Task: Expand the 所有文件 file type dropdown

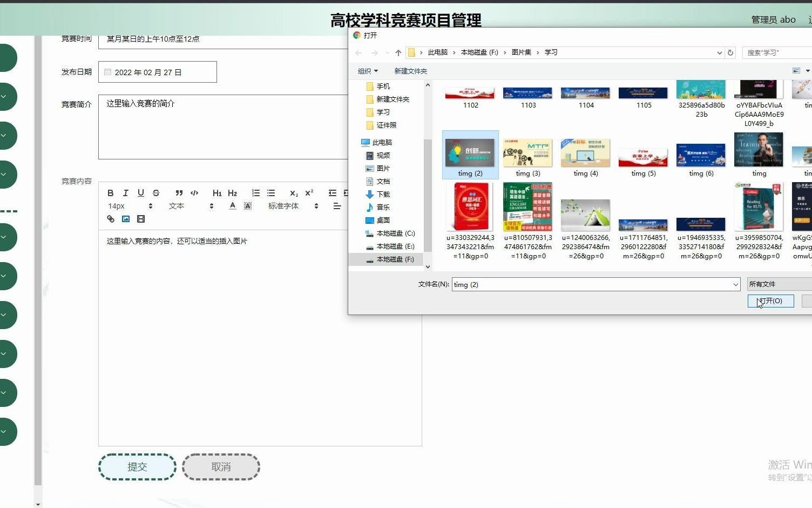Action: point(777,283)
